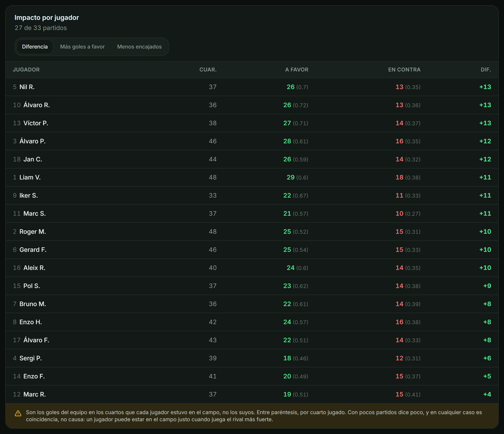Select player row Álvaro R.
The height and width of the screenshot is (434, 504).
[x=252, y=105]
